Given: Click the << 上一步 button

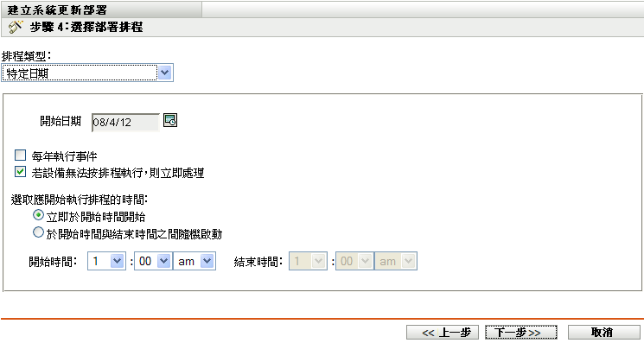Looking at the screenshot, I should [x=443, y=332].
